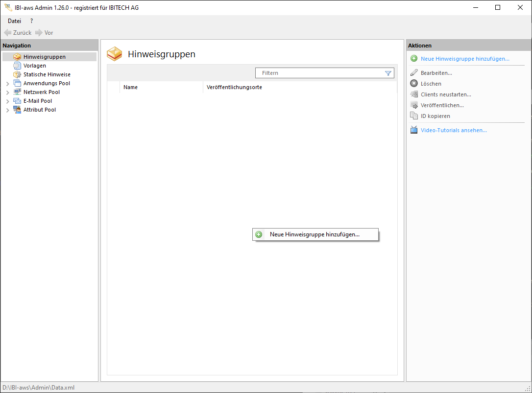The height and width of the screenshot is (393, 532).
Task: Click the Clients neustarten icon
Action: 414,94
